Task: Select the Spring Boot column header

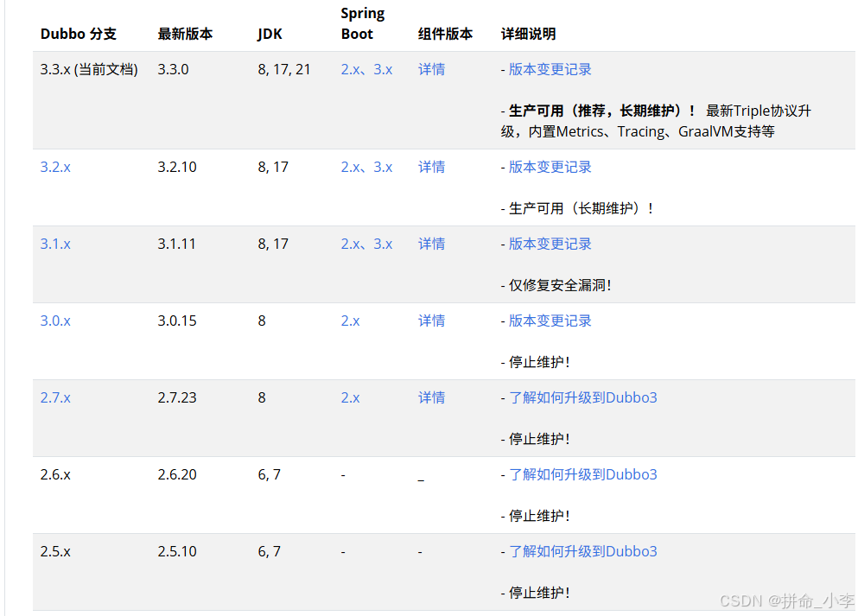Action: 362,23
